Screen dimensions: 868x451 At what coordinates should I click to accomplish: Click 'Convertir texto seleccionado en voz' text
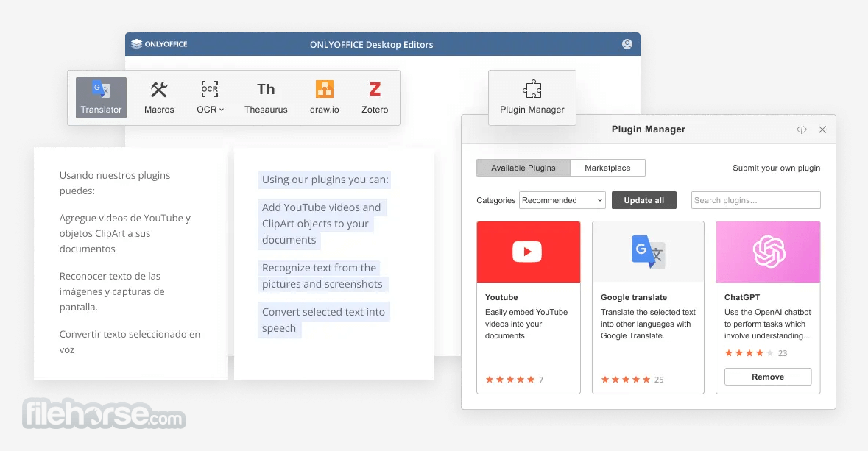[x=130, y=342]
